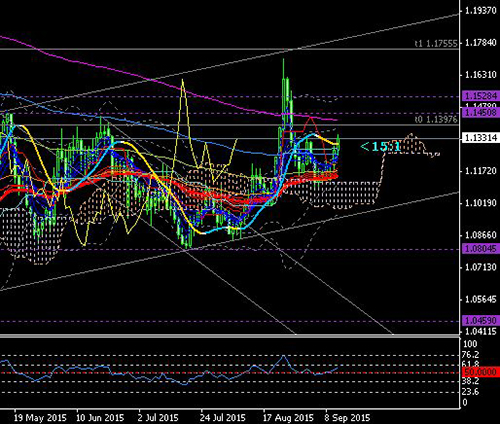
Task: Click the purple 1.04590 level tag
Action: pos(480,320)
